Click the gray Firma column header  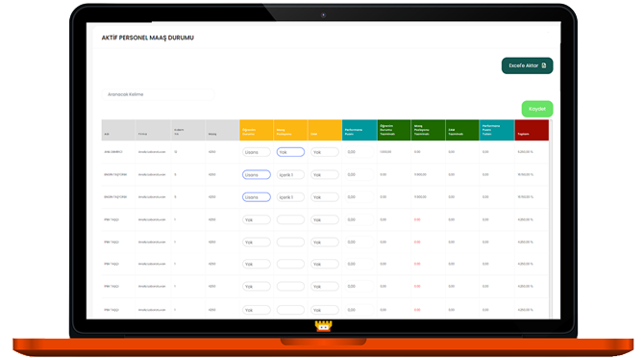[x=153, y=130]
